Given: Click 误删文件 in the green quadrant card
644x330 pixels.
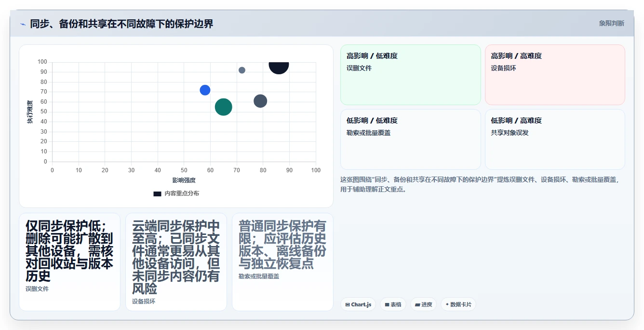Looking at the screenshot, I should [359, 68].
